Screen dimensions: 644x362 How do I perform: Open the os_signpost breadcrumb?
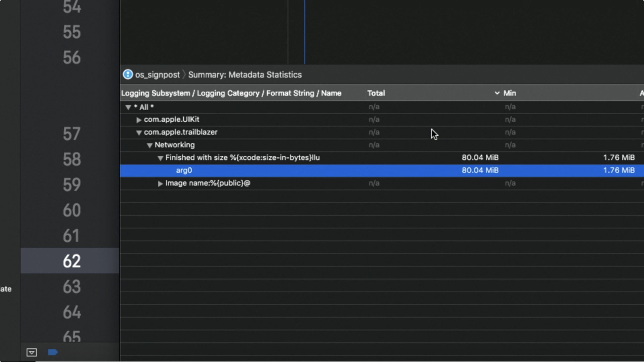(x=157, y=75)
